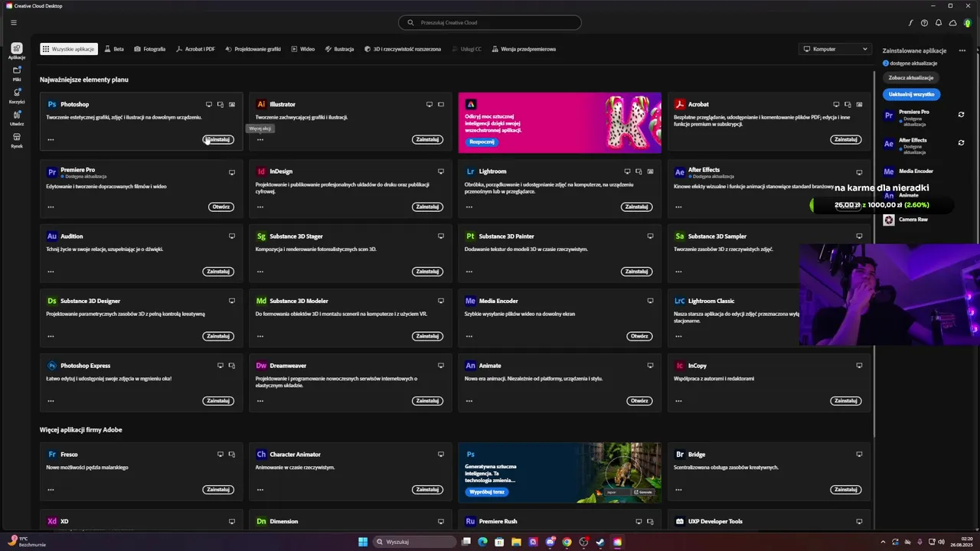Open Illustrator more actions ellipsis

[260, 139]
